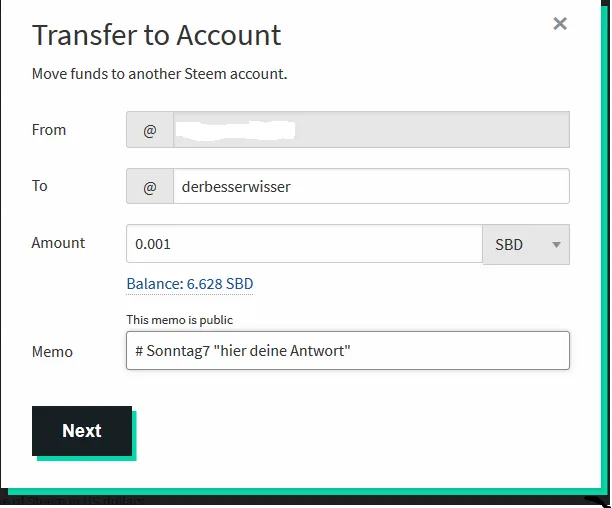612x508 pixels.
Task: Focus the To field containing derbesserwisser
Action: (371, 186)
